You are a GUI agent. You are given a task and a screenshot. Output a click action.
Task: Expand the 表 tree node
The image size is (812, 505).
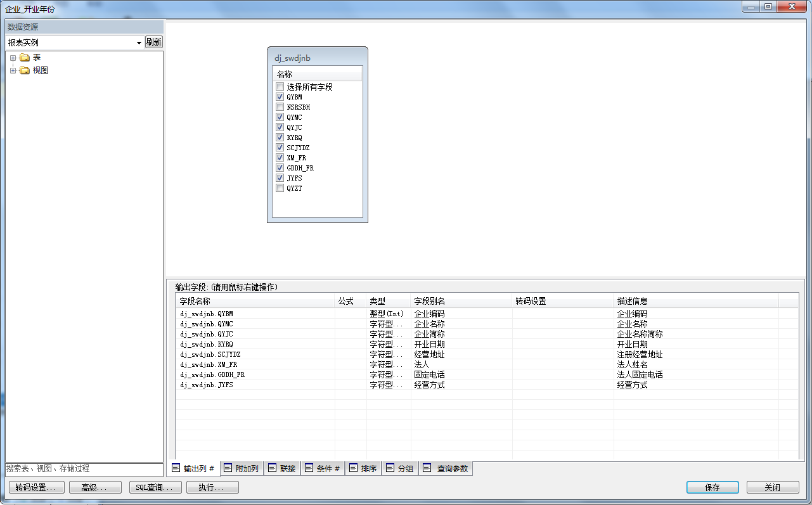pyautogui.click(x=13, y=58)
